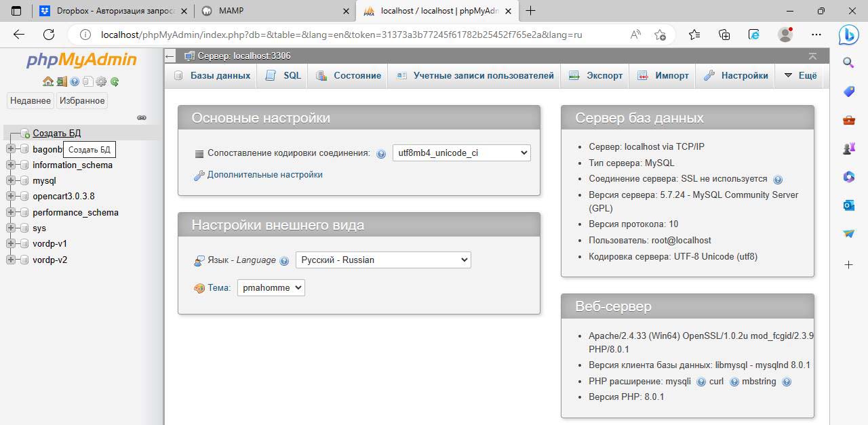Expand the opencart3.0.3.8 database tree
The height and width of the screenshot is (425, 868).
(x=10, y=197)
